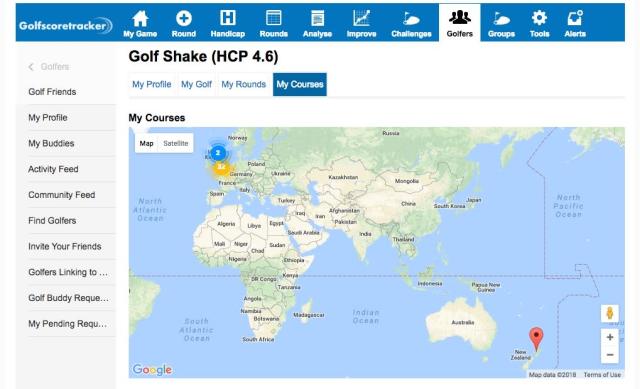This screenshot has height=389, width=640.
Task: Zoom in on the map
Action: click(x=610, y=337)
